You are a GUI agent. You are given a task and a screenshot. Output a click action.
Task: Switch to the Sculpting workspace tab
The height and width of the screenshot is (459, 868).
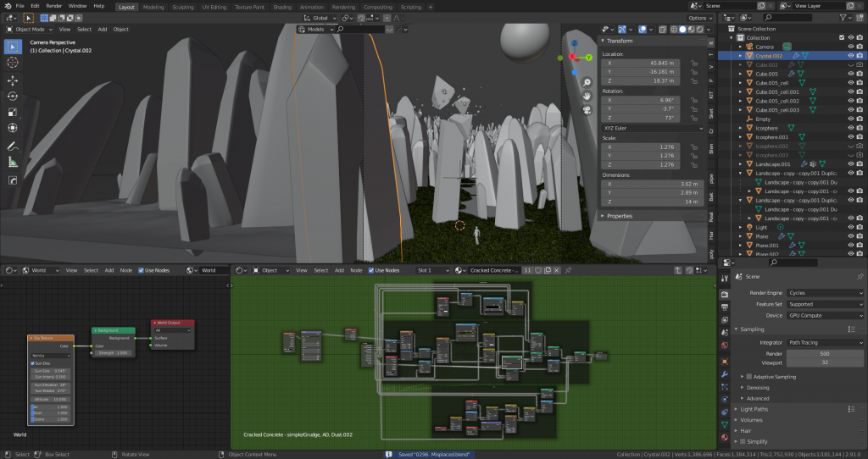tap(182, 6)
